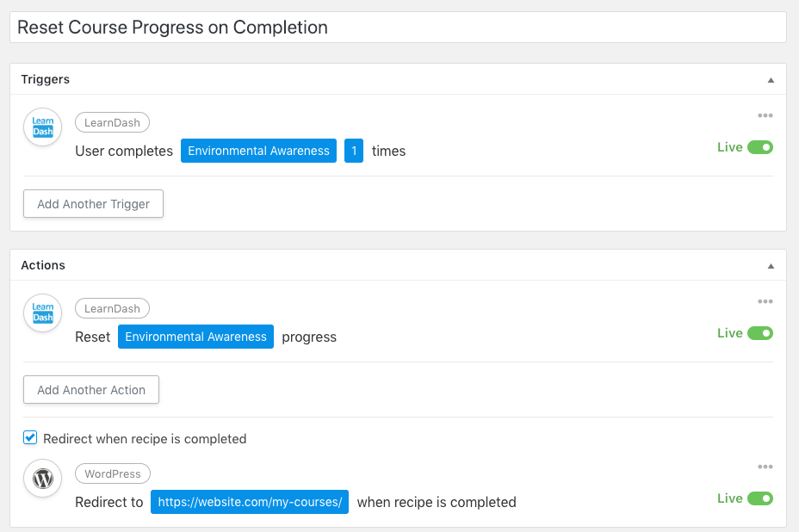Change the trigger completion count of 1
The width and height of the screenshot is (799, 532).
pos(354,151)
